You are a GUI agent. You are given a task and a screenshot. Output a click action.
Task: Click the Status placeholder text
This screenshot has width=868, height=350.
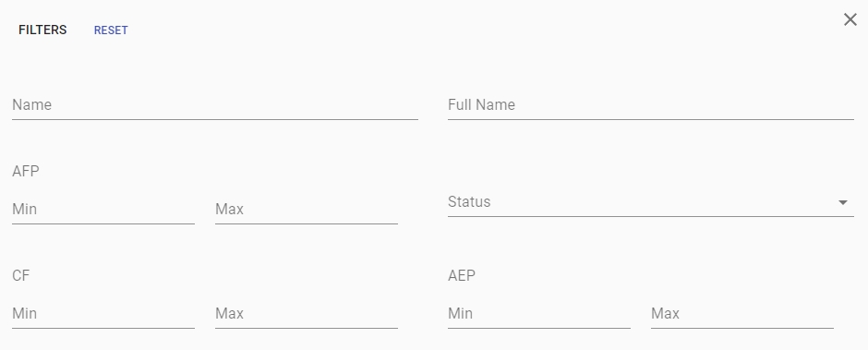click(469, 201)
